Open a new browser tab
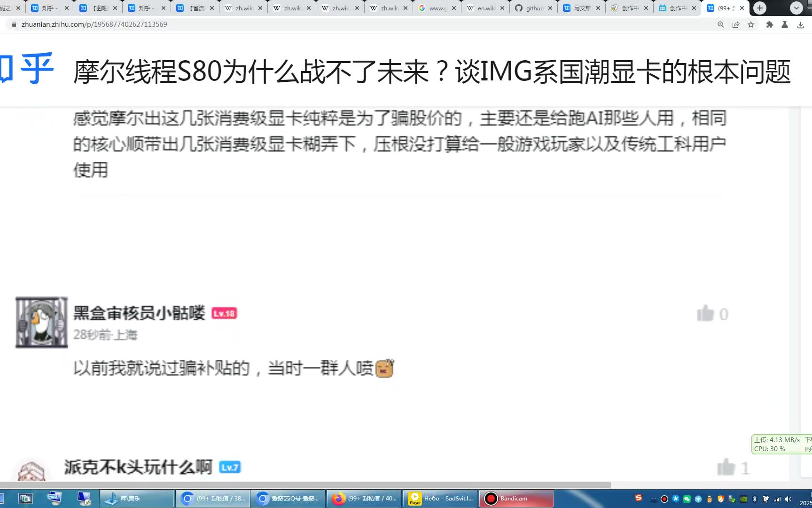 coord(760,8)
